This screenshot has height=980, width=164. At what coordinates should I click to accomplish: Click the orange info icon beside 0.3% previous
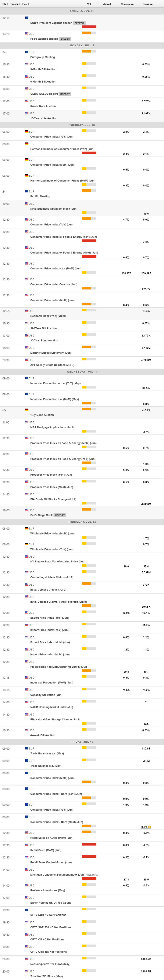tap(150, 827)
